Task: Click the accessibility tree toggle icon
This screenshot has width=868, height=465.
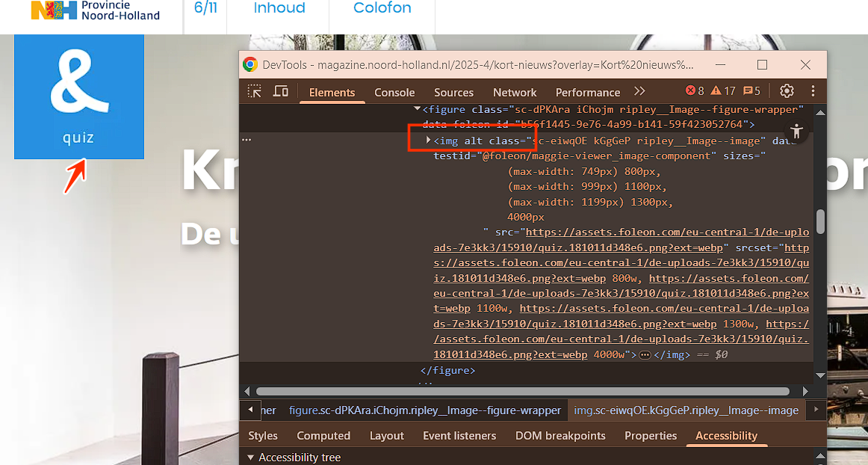Action: click(x=797, y=132)
